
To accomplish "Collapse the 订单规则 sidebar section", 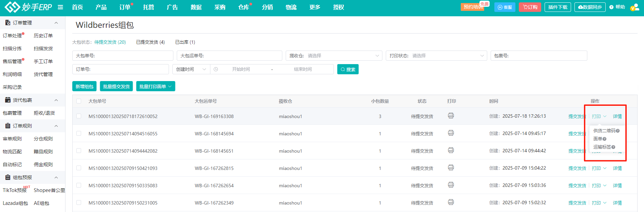I will [x=56, y=126].
